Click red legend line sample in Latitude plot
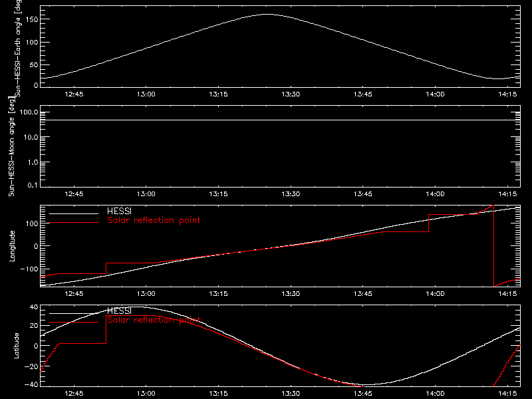Viewport: 532px width, 399px height. 74,323
